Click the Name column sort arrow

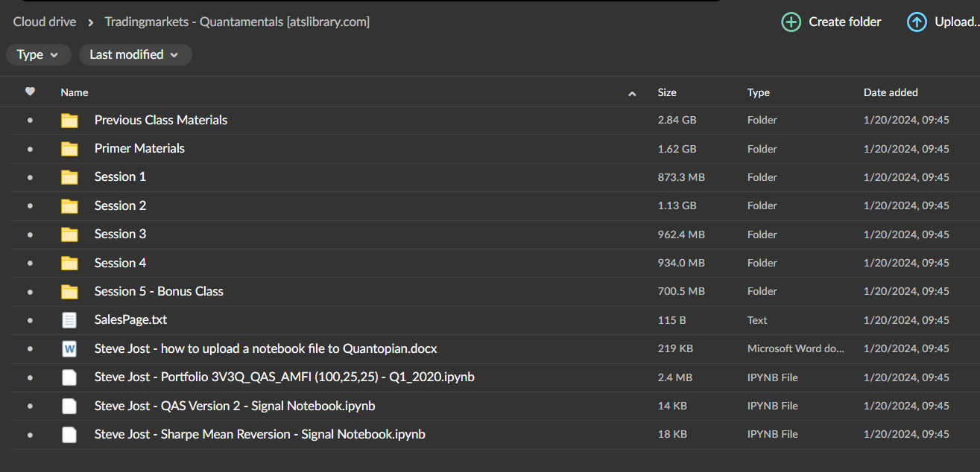[x=632, y=94]
